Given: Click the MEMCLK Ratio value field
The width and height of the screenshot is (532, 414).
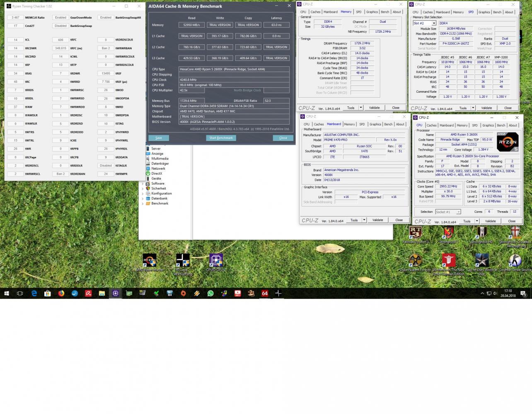Looking at the screenshot, I should (x=15, y=17).
